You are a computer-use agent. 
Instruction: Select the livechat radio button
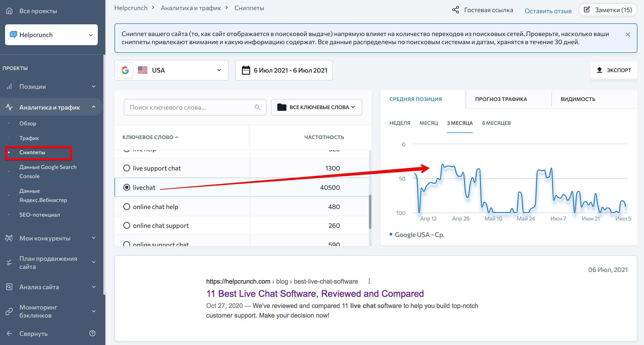point(127,187)
